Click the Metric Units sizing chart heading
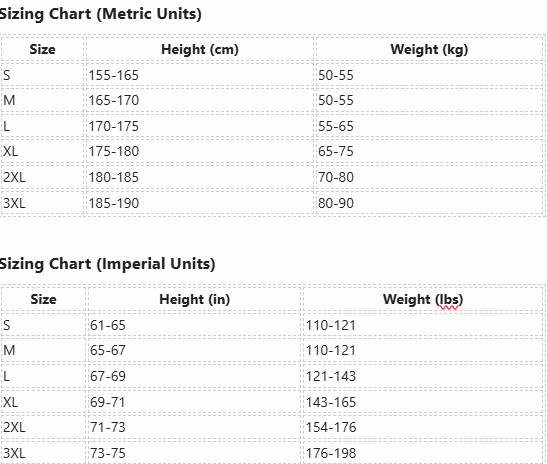The height and width of the screenshot is (464, 547). 100,14
